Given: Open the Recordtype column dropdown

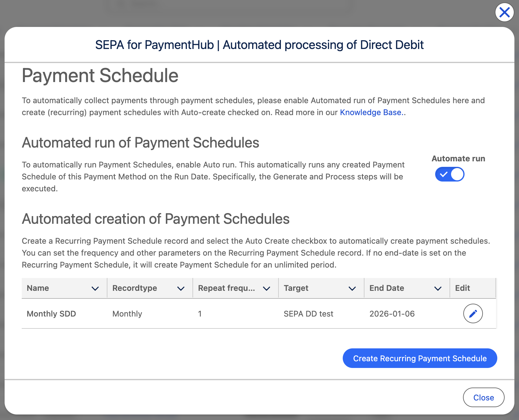Looking at the screenshot, I should point(181,288).
